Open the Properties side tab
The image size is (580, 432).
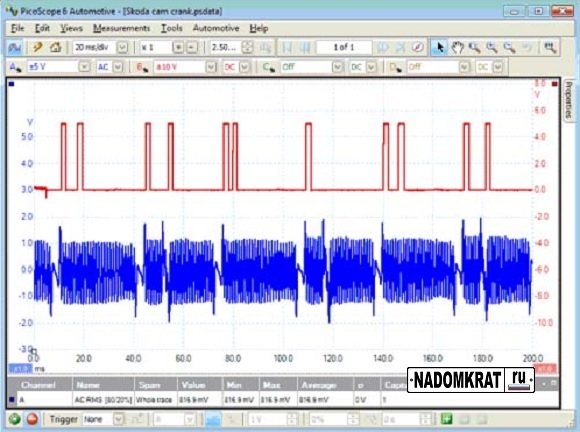[569, 99]
